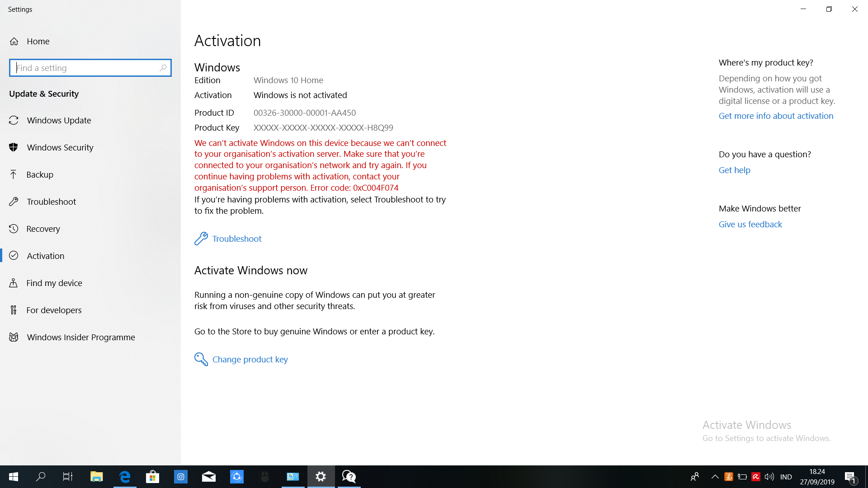Click the Windows Insider cat icon
This screenshot has height=488, width=868.
click(x=14, y=337)
